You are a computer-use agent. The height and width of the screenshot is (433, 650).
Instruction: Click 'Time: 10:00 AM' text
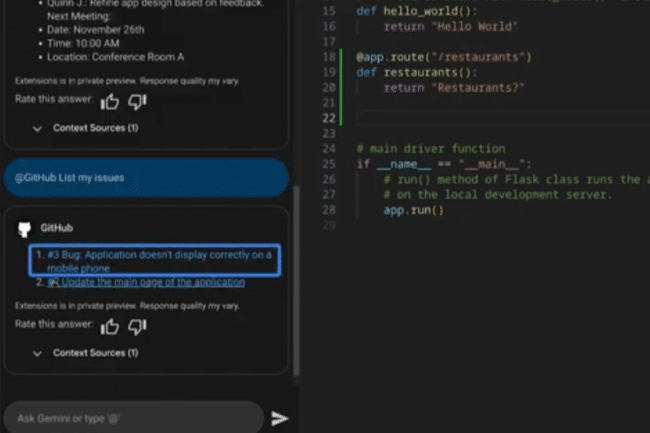click(x=83, y=44)
